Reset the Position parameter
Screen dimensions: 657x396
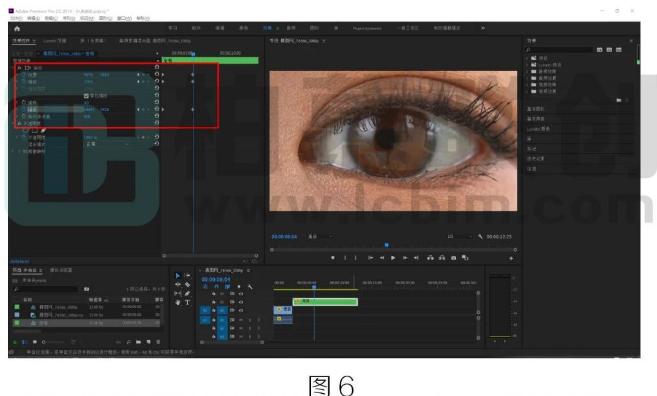click(x=157, y=74)
